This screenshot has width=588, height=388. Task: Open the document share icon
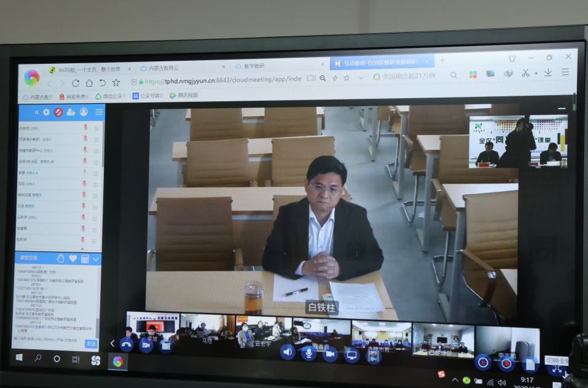(x=530, y=365)
